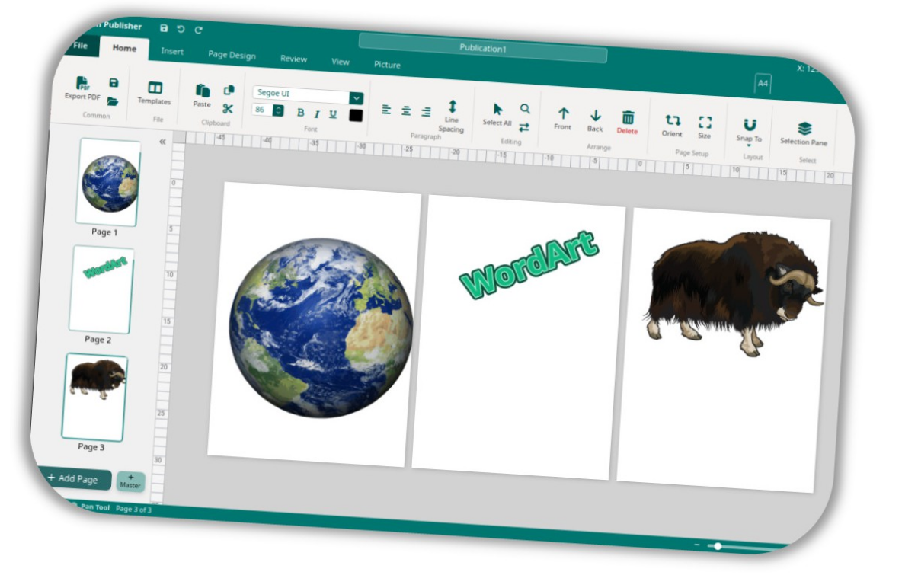Select the Page 1 globe thumbnail

click(x=108, y=182)
